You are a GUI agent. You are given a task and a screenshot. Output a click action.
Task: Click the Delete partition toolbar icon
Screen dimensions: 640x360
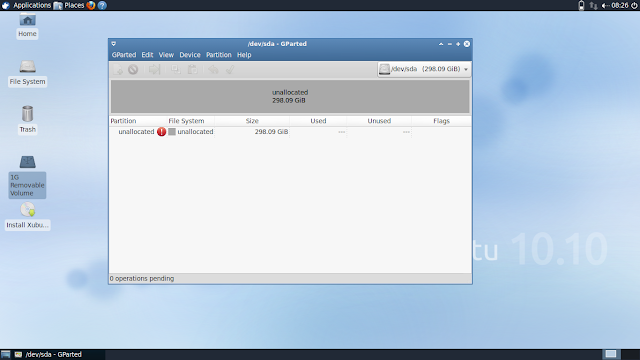[x=133, y=69]
